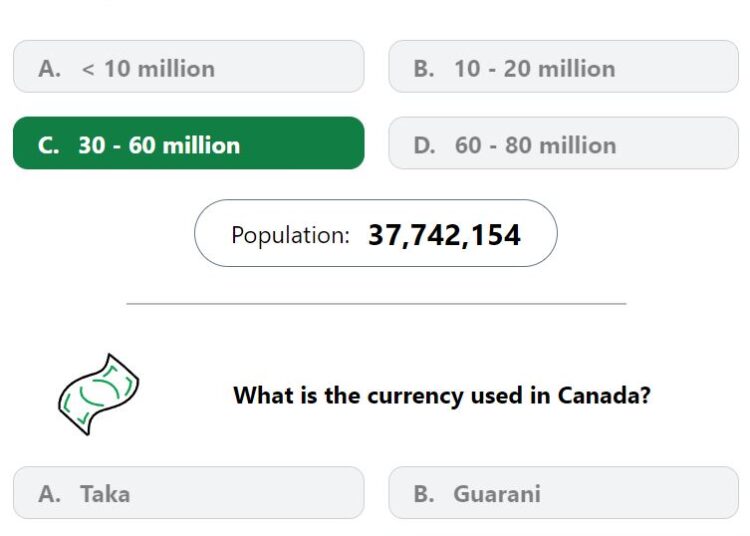Click the 'Population:' label text
The height and width of the screenshot is (536, 750).
(290, 235)
